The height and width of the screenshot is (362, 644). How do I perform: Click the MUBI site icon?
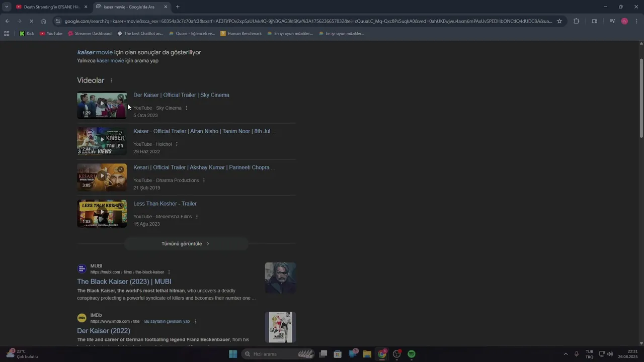tap(82, 269)
